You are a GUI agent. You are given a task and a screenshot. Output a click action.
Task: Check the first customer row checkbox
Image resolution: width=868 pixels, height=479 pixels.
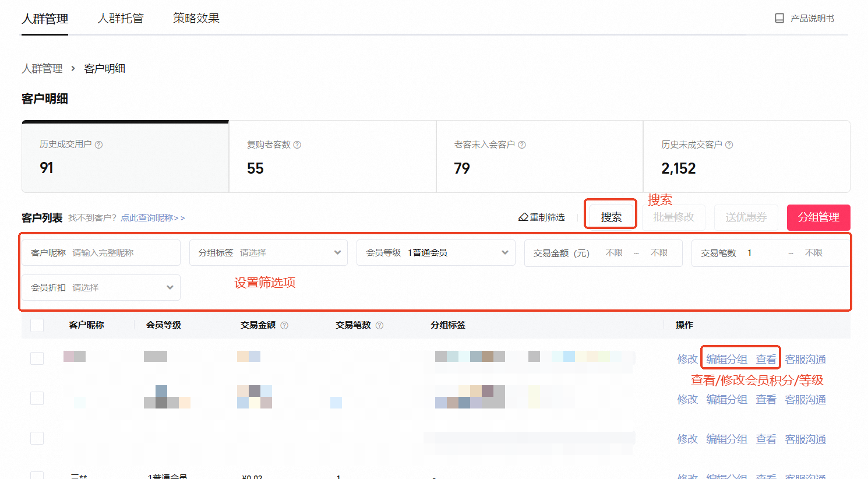coord(37,358)
